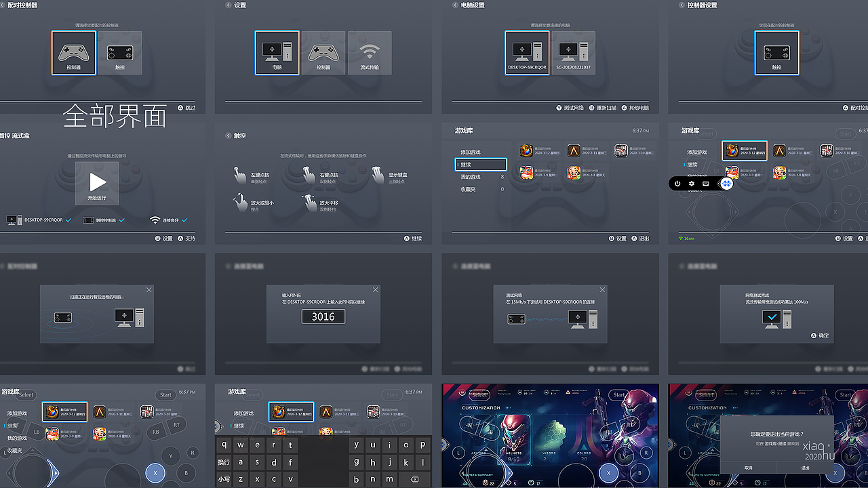Close the 测试网络 dialog
Screen dimensions: 868x488
pos(602,289)
